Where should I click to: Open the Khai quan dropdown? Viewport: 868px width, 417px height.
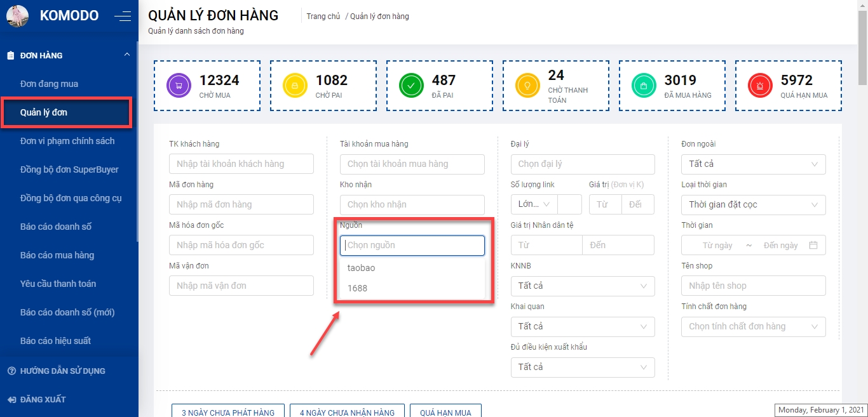click(x=583, y=326)
